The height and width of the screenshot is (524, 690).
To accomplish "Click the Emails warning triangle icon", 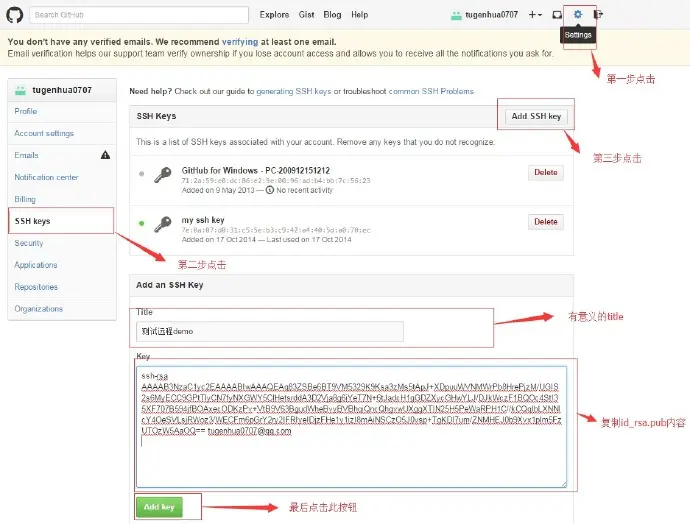I will tap(105, 155).
